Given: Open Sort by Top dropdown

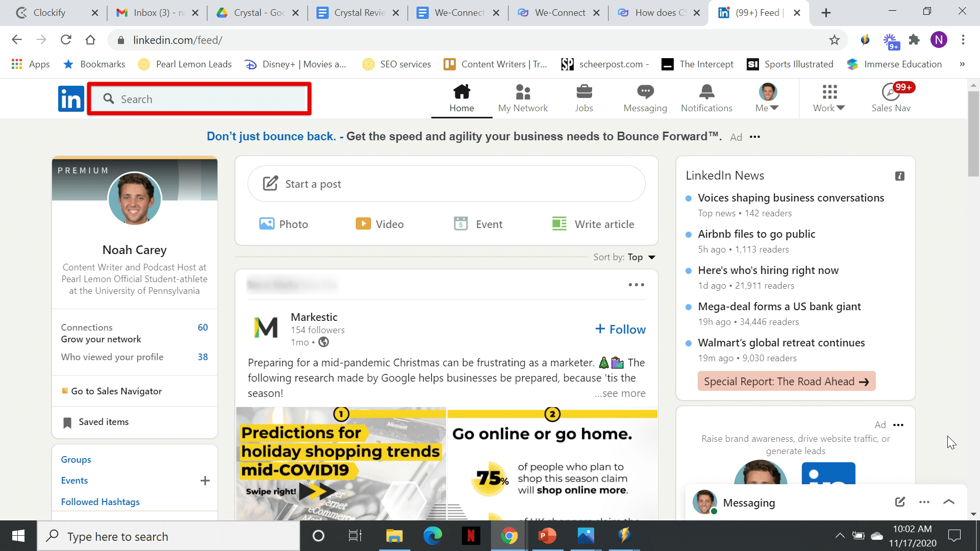Looking at the screenshot, I should pyautogui.click(x=641, y=257).
